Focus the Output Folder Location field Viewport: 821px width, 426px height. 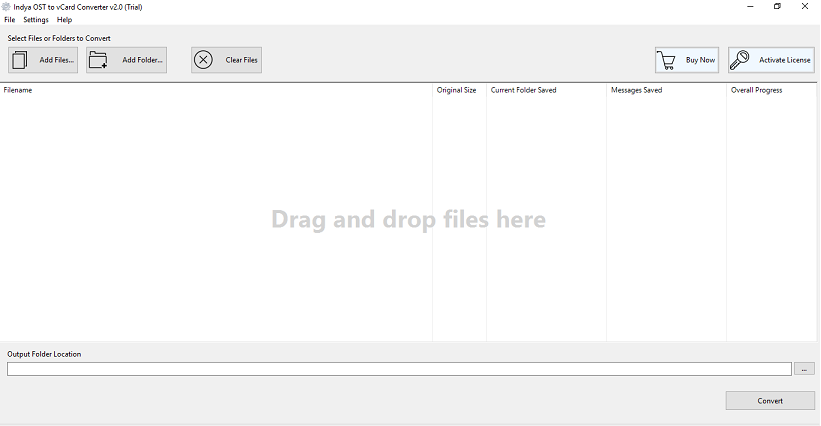tap(399, 369)
